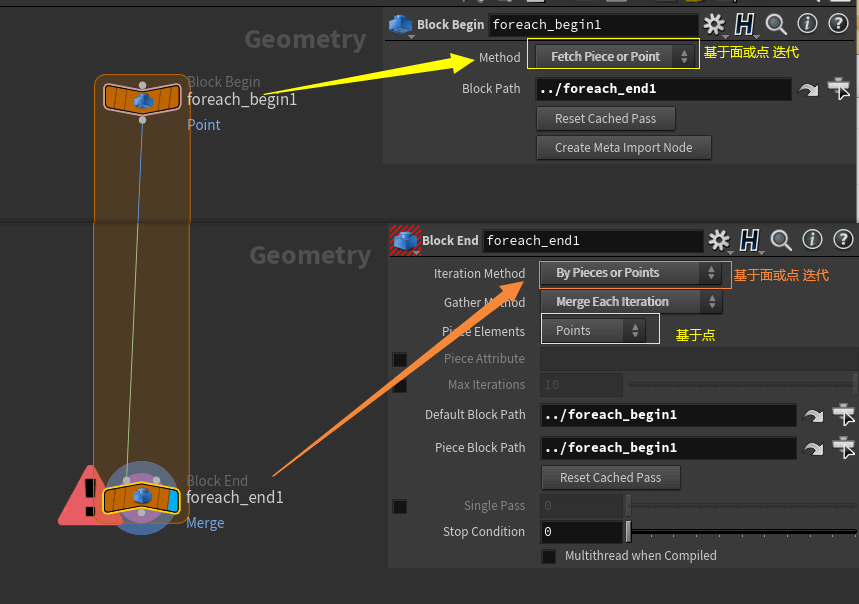Select the foreach_begin1 node in network

click(x=142, y=99)
